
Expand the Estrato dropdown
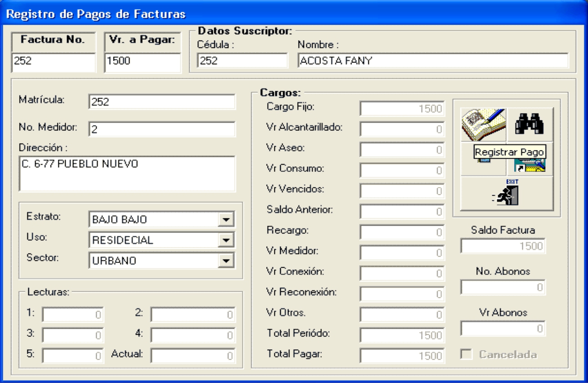click(x=226, y=219)
